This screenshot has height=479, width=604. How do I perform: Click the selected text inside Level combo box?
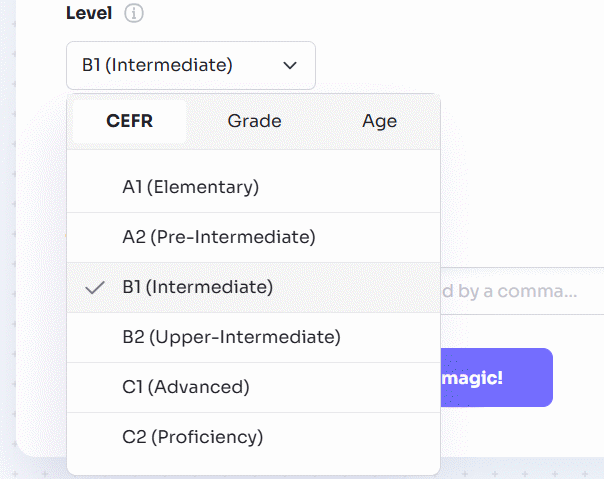157,65
